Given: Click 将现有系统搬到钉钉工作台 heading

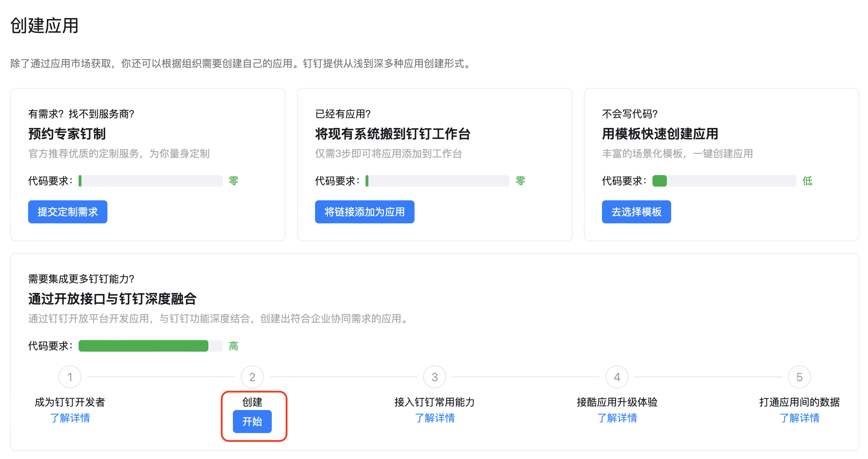Looking at the screenshot, I should (x=393, y=134).
